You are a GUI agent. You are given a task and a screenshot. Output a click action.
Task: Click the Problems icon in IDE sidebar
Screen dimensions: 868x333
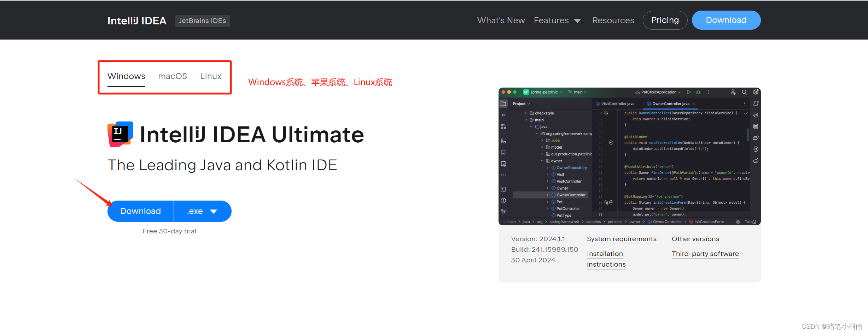pyautogui.click(x=503, y=201)
